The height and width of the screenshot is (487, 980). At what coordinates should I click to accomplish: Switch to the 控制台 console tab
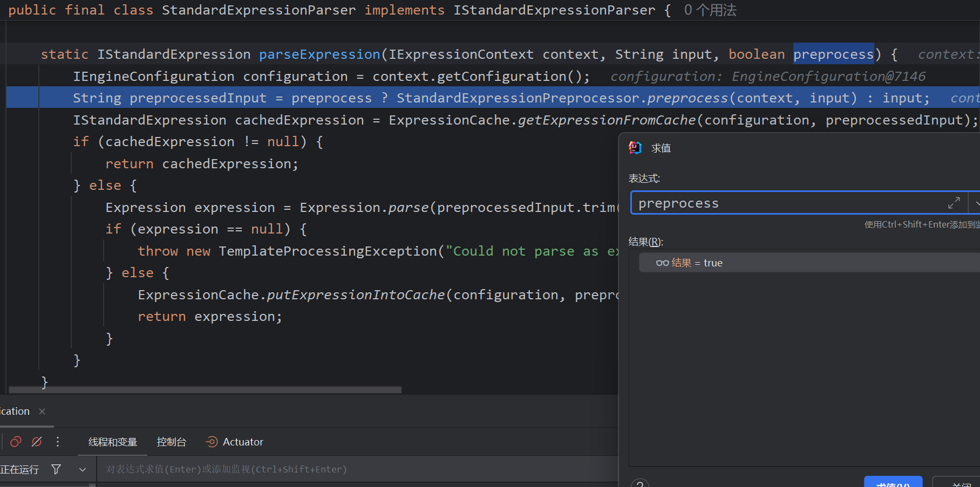click(x=172, y=442)
